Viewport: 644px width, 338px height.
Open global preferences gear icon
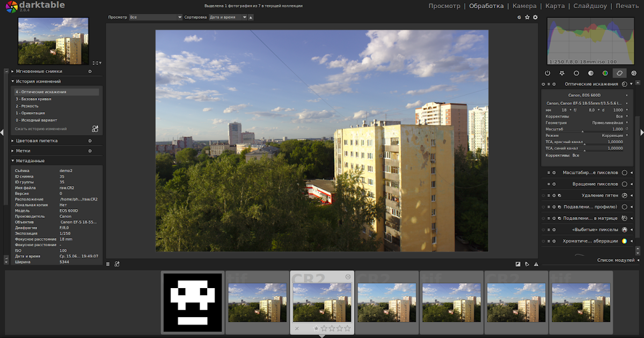pyautogui.click(x=535, y=17)
